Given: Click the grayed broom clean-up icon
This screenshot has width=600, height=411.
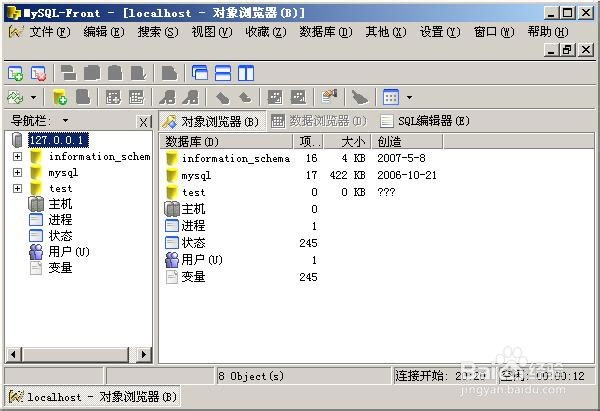Looking at the screenshot, I should [360, 97].
